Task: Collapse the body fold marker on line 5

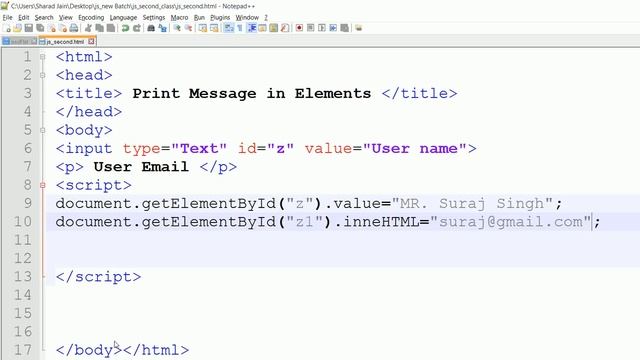Action: [42, 131]
